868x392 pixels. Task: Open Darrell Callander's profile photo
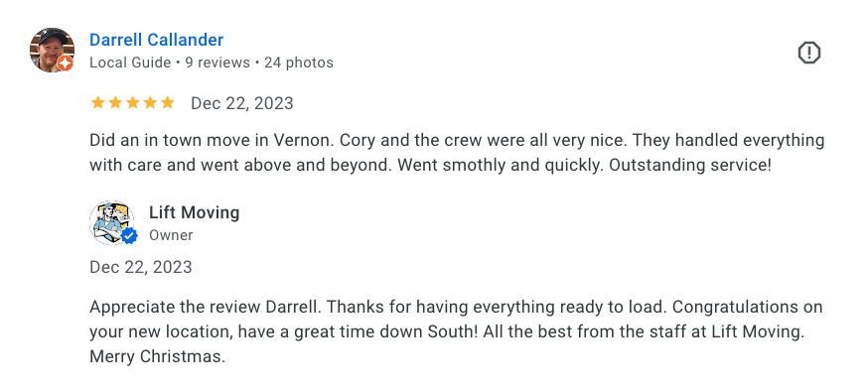pos(52,50)
